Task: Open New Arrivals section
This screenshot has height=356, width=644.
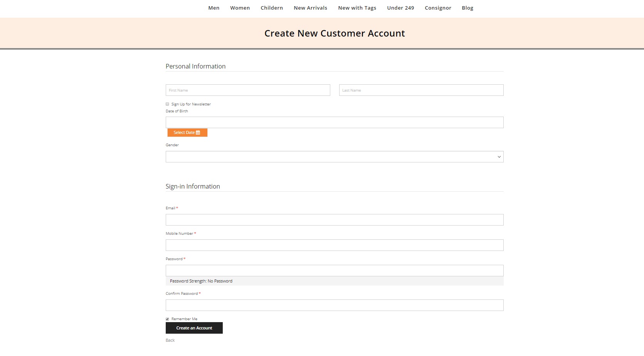Action: (x=310, y=8)
